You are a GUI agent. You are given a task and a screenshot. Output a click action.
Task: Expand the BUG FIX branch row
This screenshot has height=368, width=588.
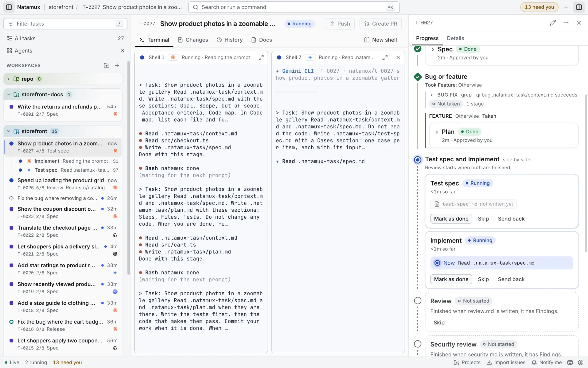(432, 95)
